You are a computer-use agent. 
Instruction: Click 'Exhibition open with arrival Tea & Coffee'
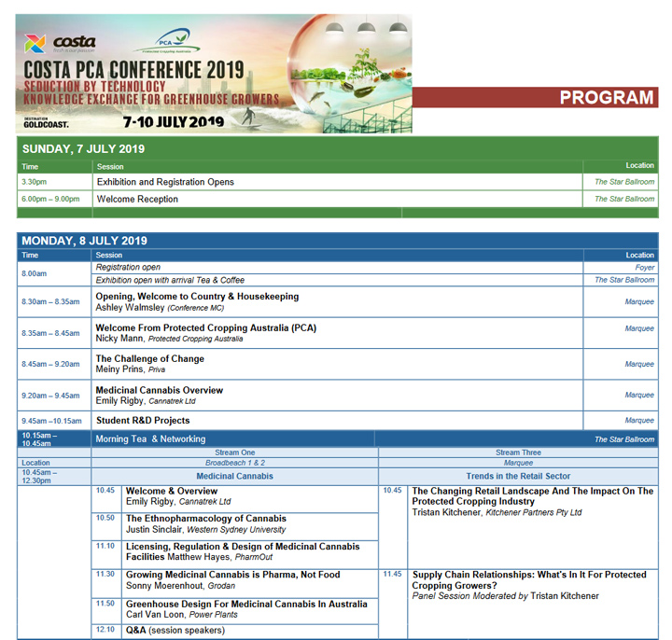point(170,280)
